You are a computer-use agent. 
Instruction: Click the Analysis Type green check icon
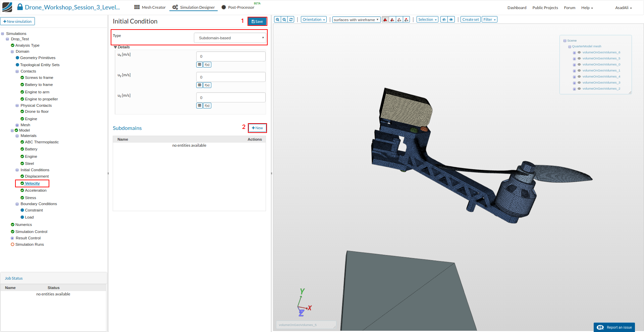[x=12, y=45]
